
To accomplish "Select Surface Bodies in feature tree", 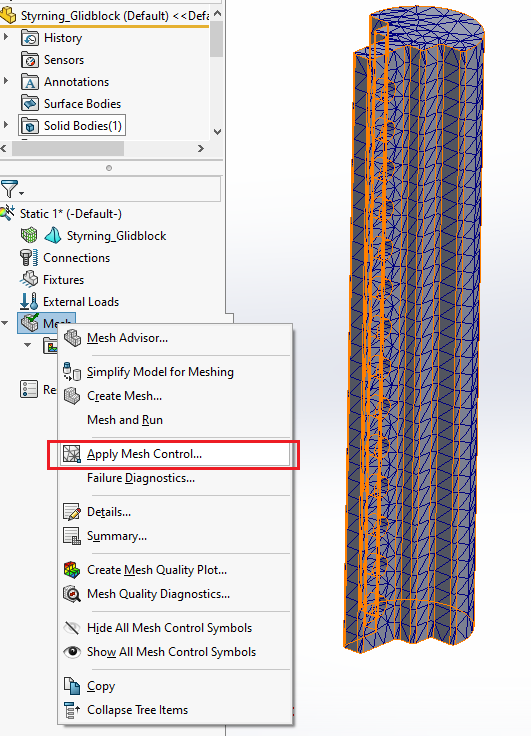I will point(82,104).
